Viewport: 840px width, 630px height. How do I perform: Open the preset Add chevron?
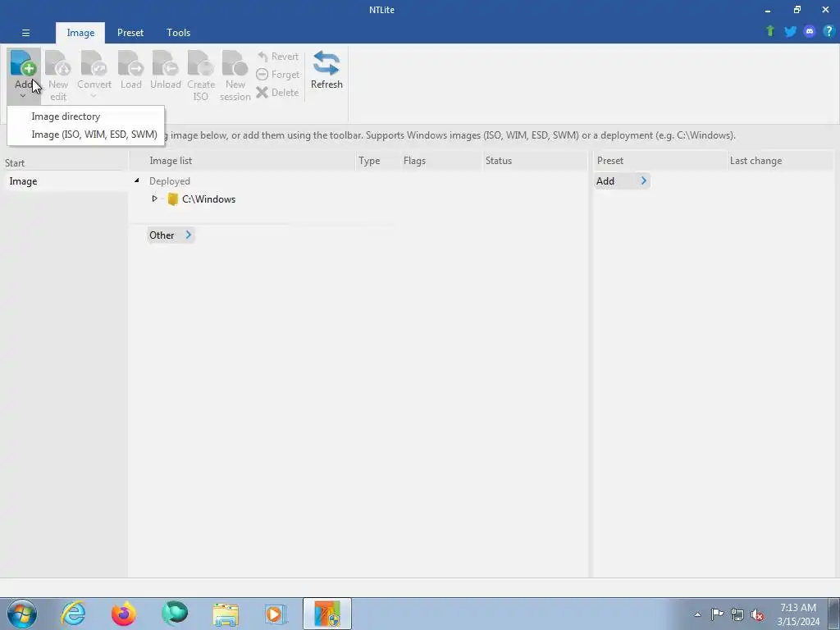pyautogui.click(x=643, y=181)
